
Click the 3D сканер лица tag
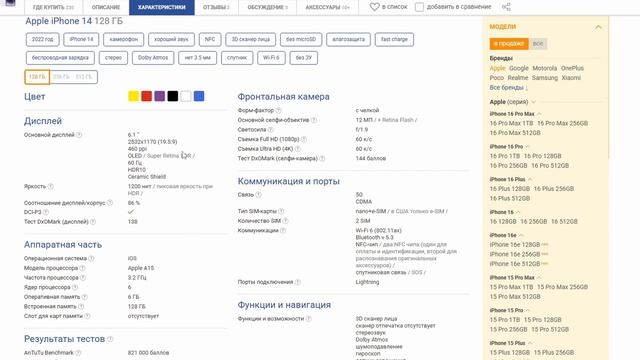pos(251,40)
